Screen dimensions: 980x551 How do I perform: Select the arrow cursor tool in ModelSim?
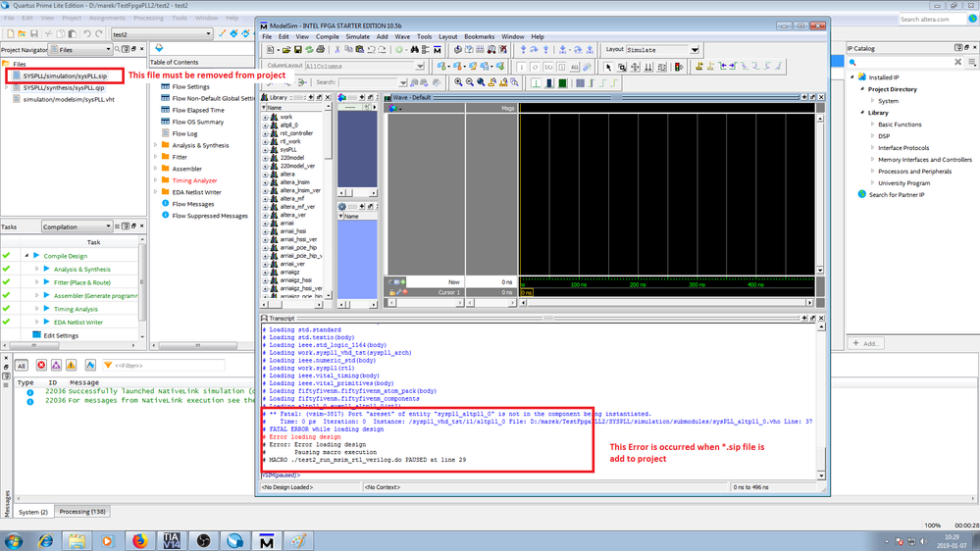[608, 67]
